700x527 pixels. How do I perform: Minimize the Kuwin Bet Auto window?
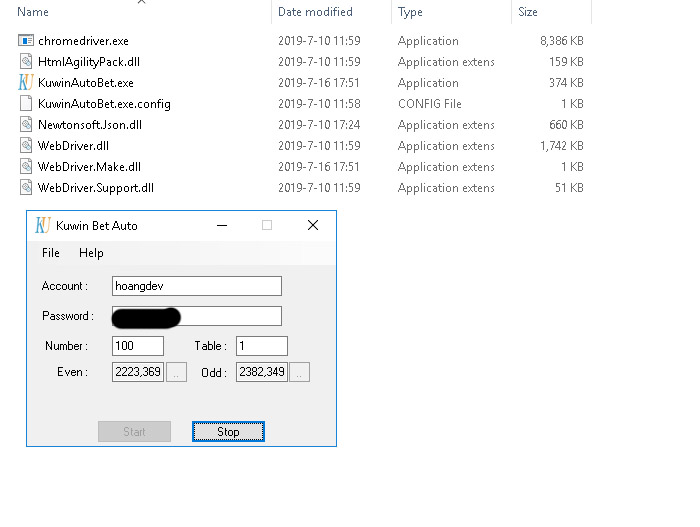[x=222, y=226]
